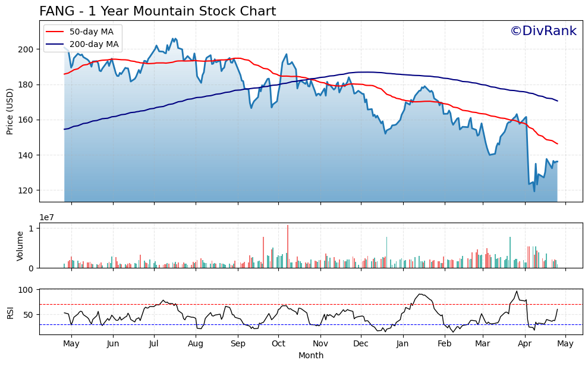This screenshot has width=588, height=366.
Task: Click the chart title 'FANG - 1 Year Mountain Stock Chart'
Action: click(158, 11)
